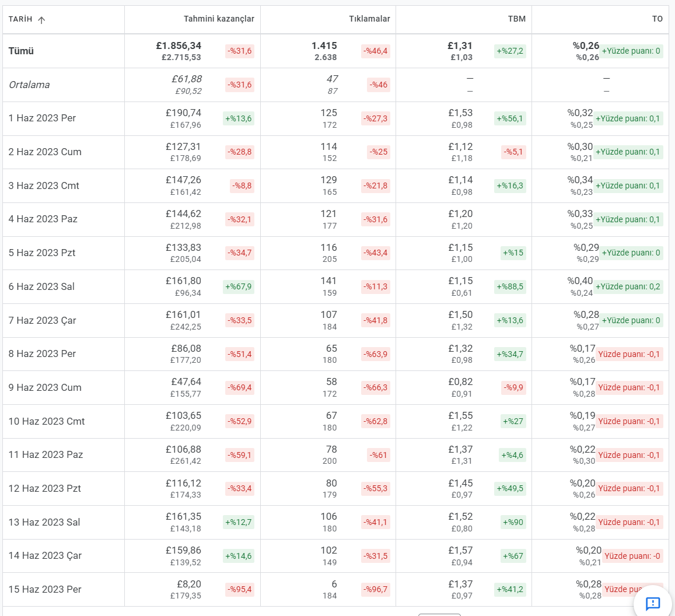Click the ascending sort arrow next to TARİH
The width and height of the screenshot is (675, 616).
pyautogui.click(x=41, y=19)
